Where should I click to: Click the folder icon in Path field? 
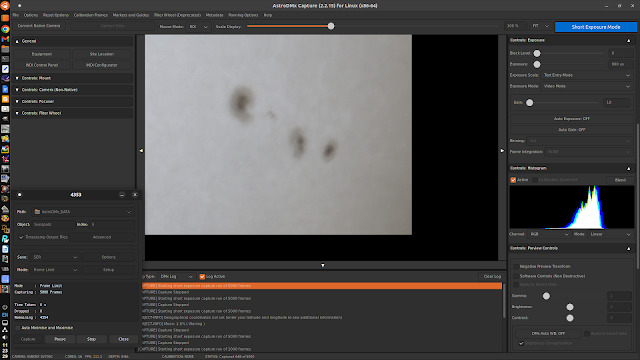pos(38,212)
